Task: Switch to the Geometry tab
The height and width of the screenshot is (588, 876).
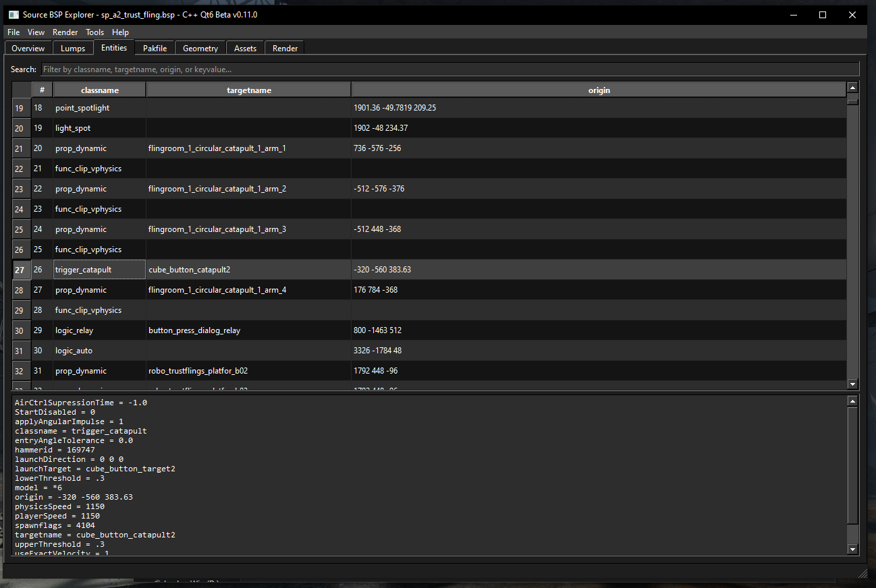Action: 200,49
